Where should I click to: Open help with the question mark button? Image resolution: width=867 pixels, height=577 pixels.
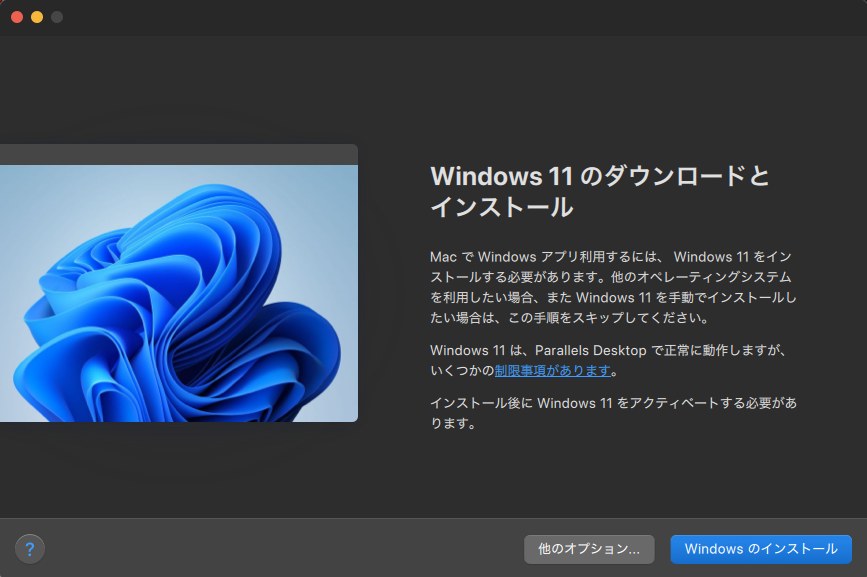pyautogui.click(x=30, y=549)
